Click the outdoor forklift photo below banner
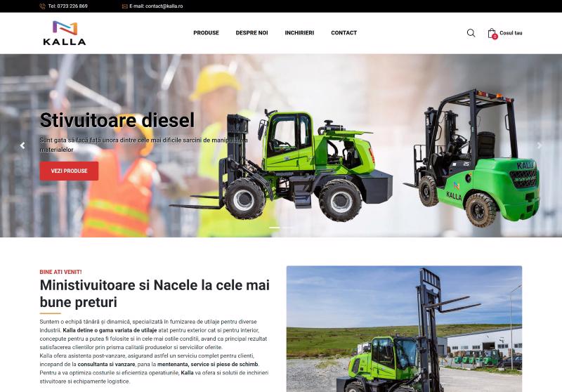 coord(404,329)
